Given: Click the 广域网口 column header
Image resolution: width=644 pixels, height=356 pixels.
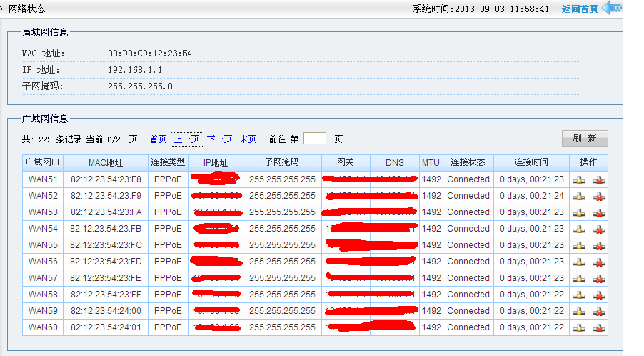Looking at the screenshot, I should coord(43,163).
